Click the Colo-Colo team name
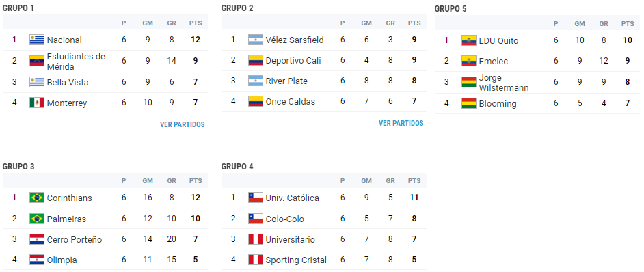The height and width of the screenshot is (272, 644). pyautogui.click(x=284, y=219)
